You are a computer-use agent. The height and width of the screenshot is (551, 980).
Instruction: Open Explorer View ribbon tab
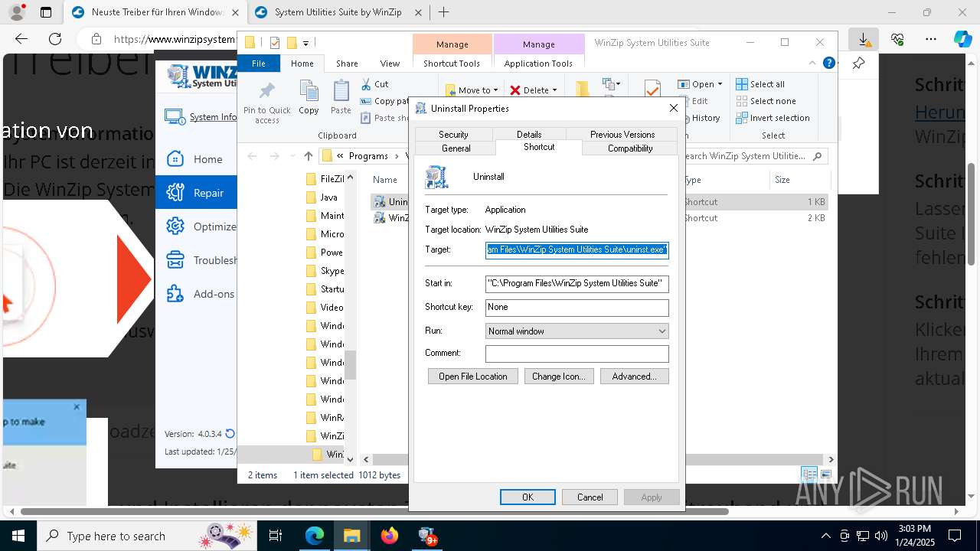pos(390,64)
